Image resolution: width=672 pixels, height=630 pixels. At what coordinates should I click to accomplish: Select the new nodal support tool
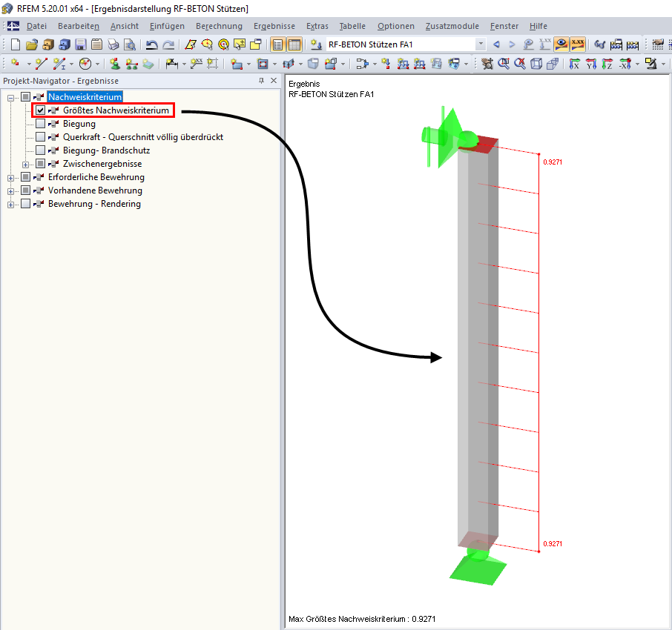114,64
